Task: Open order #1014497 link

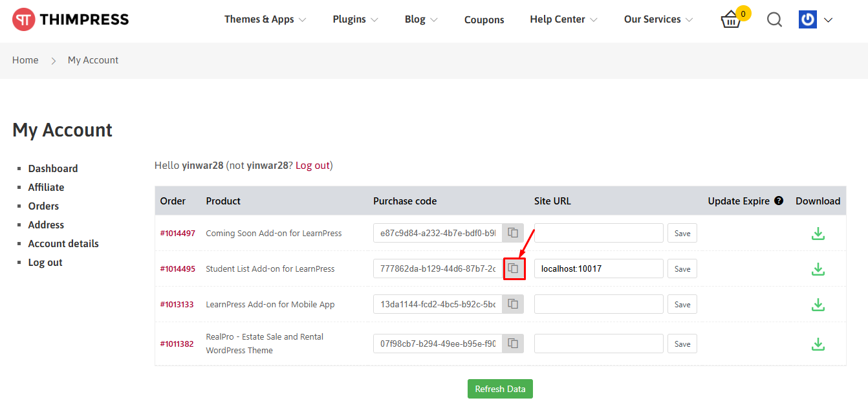Action: (x=178, y=233)
